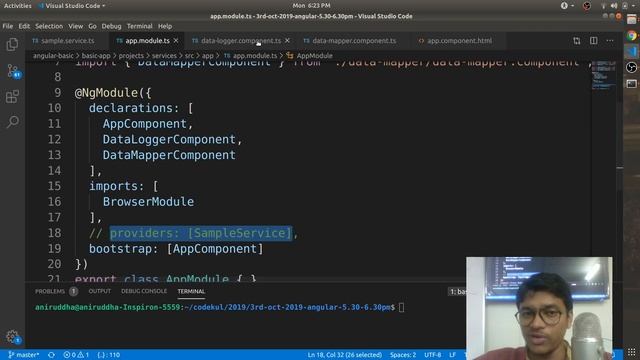Open the Debug menu

(111, 26)
